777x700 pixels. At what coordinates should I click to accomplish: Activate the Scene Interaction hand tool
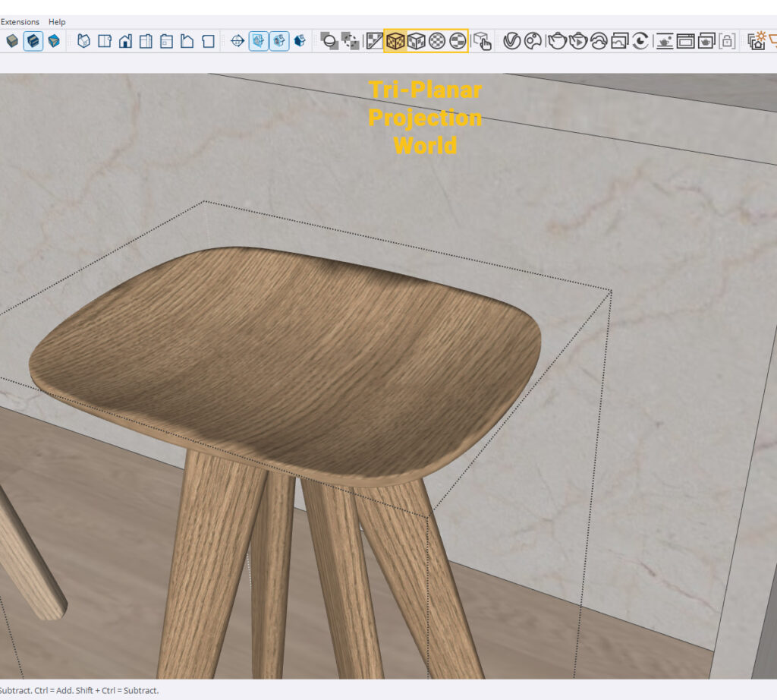click(481, 41)
